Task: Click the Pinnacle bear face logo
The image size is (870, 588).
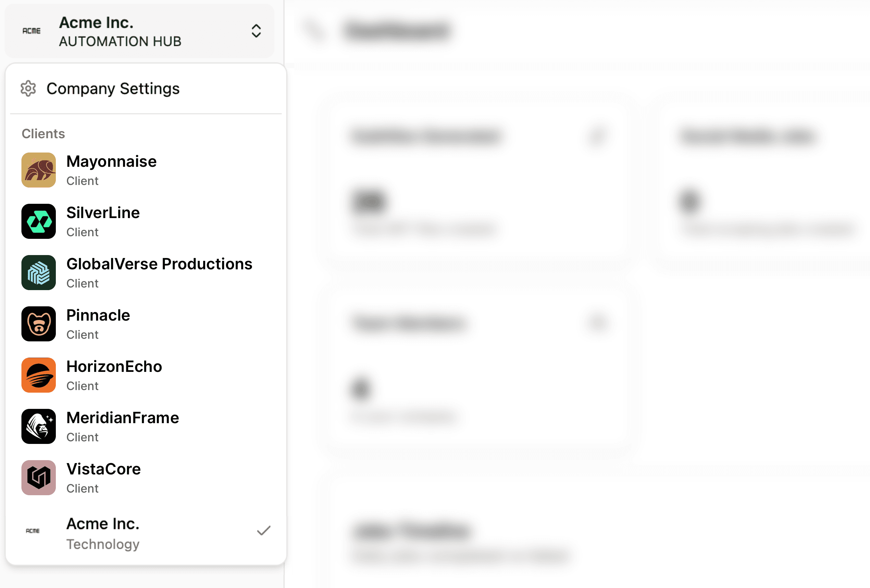Action: pos(38,324)
